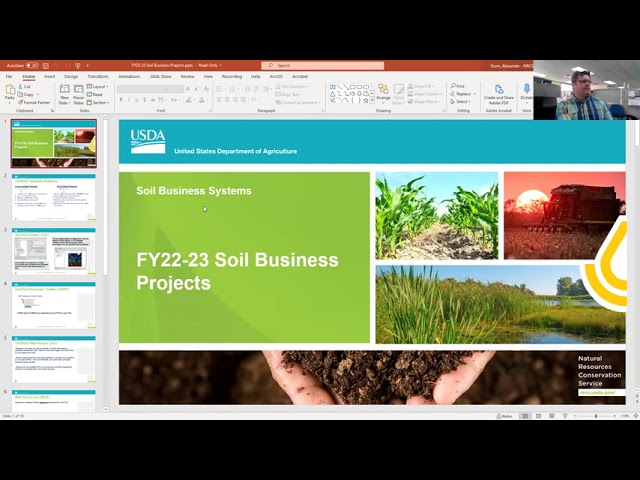Select slide 4 thumbnail
The width and height of the screenshot is (640, 480).
coord(53,305)
